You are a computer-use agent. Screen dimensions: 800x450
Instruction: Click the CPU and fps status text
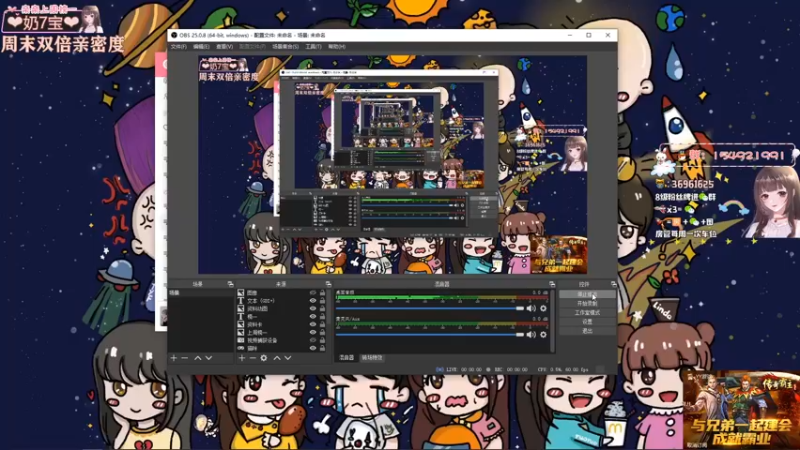click(563, 369)
